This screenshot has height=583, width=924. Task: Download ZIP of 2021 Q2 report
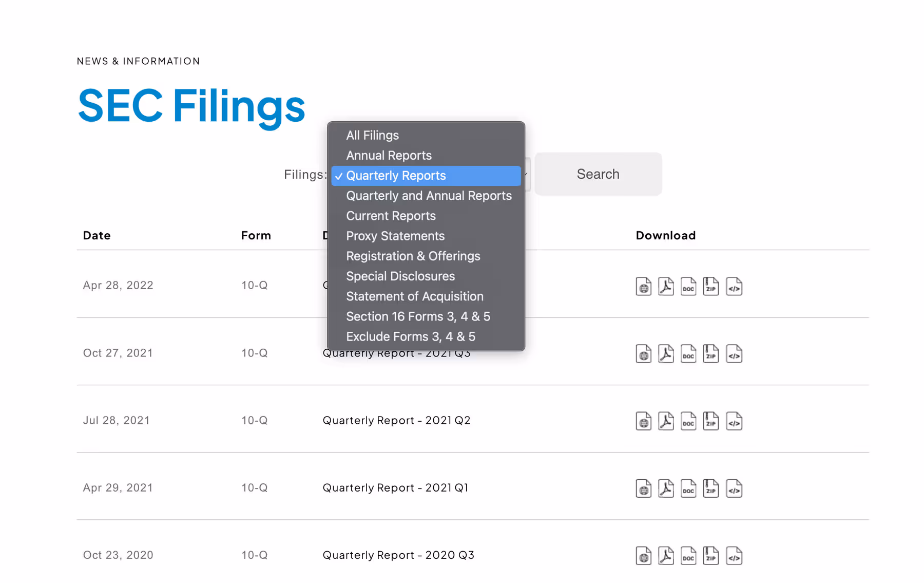pyautogui.click(x=711, y=421)
